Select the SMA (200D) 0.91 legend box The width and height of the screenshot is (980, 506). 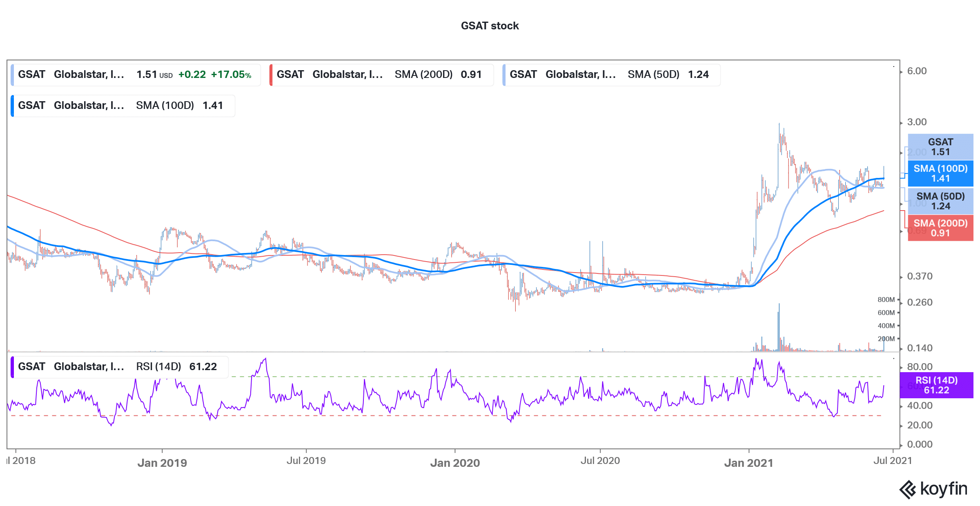[x=381, y=75]
